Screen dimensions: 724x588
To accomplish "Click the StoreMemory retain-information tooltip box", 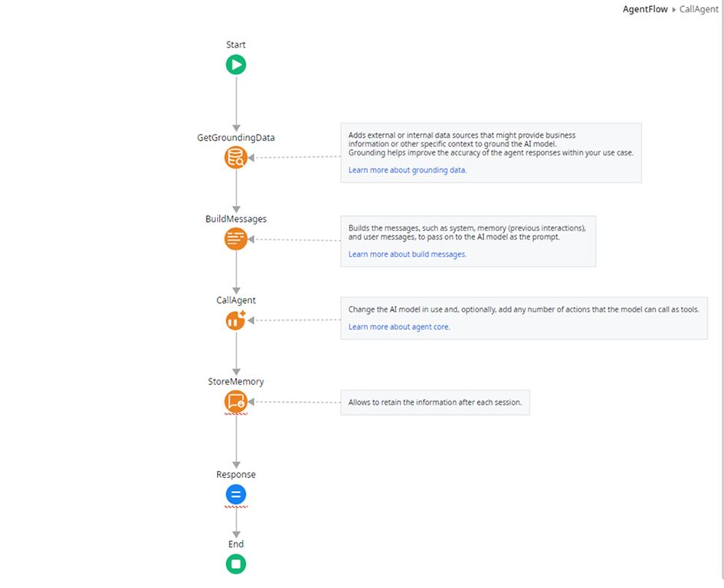I will pyautogui.click(x=434, y=402).
